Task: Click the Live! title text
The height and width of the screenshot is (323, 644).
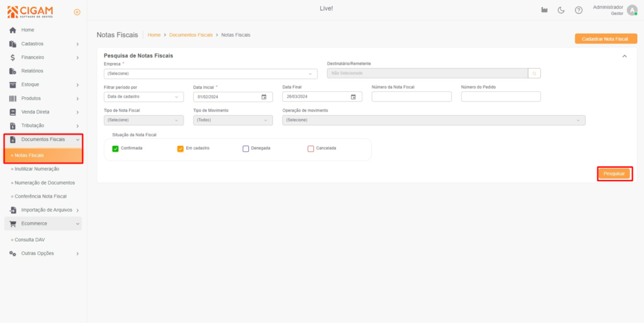Action: coord(326,8)
